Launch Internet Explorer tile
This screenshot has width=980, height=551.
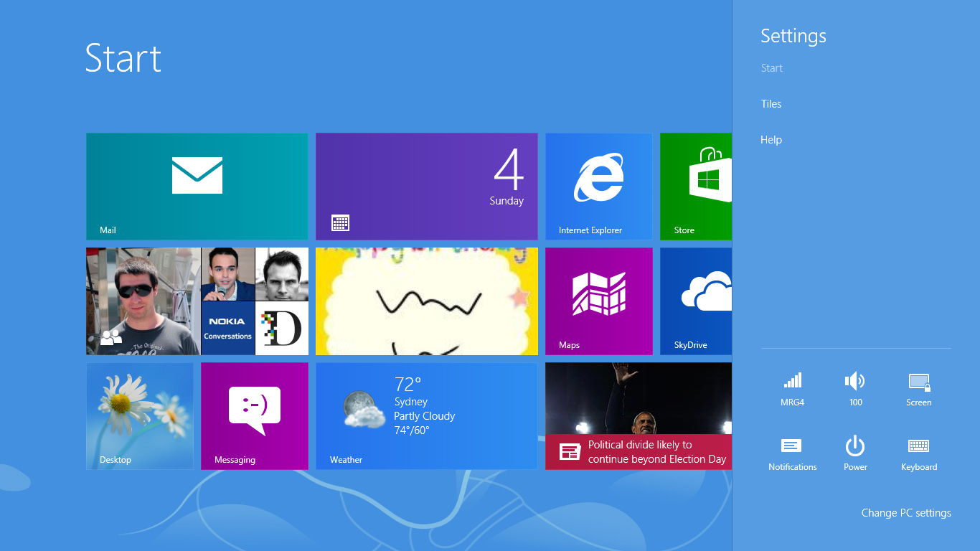point(598,187)
